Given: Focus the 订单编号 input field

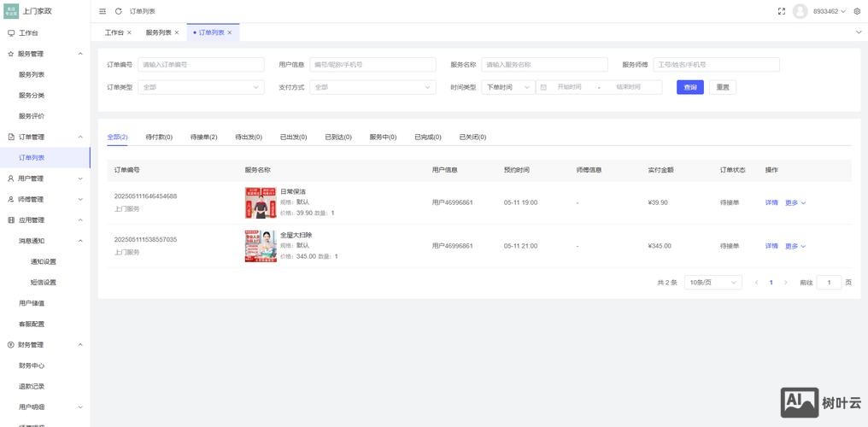Looking at the screenshot, I should pos(201,65).
